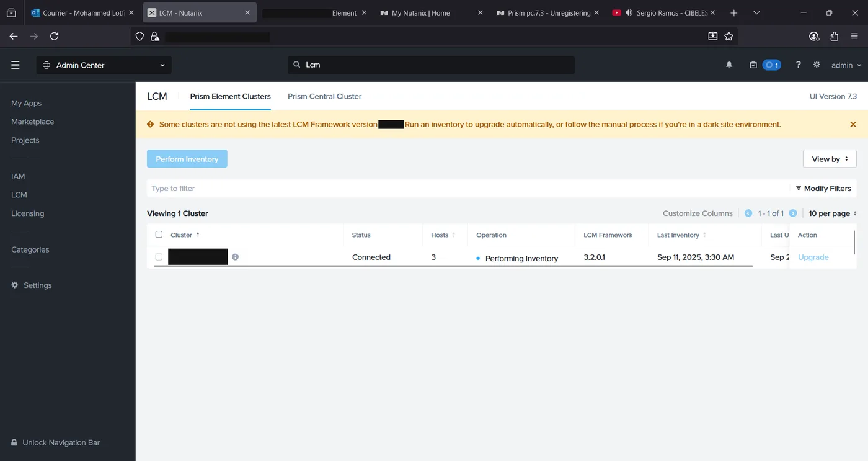Screen dimensions: 868x461
Task: Open the Admin Center app switcher dropdown
Action: click(x=104, y=65)
